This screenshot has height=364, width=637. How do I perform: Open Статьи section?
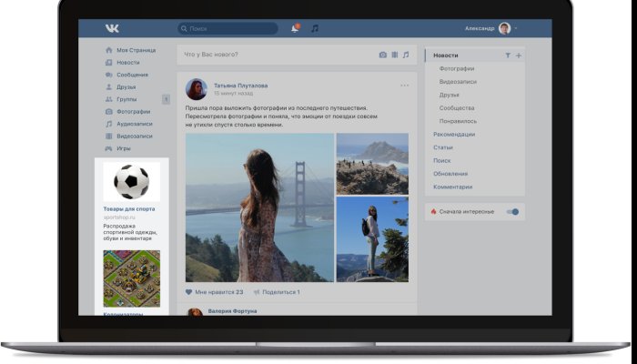[443, 147]
